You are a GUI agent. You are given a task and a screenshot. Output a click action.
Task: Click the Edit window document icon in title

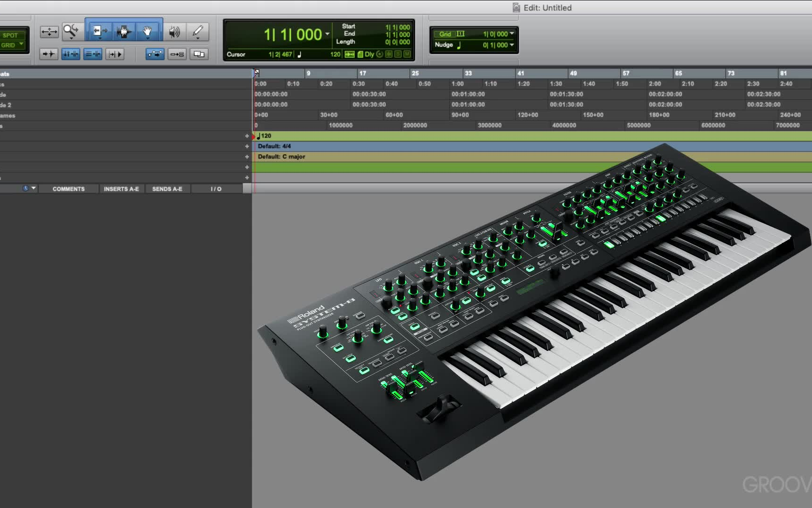click(516, 8)
